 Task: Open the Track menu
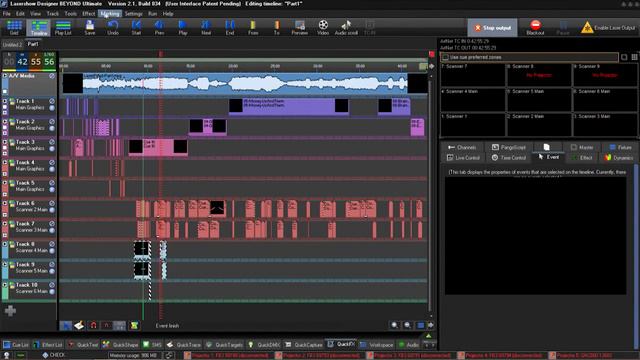[x=53, y=13]
